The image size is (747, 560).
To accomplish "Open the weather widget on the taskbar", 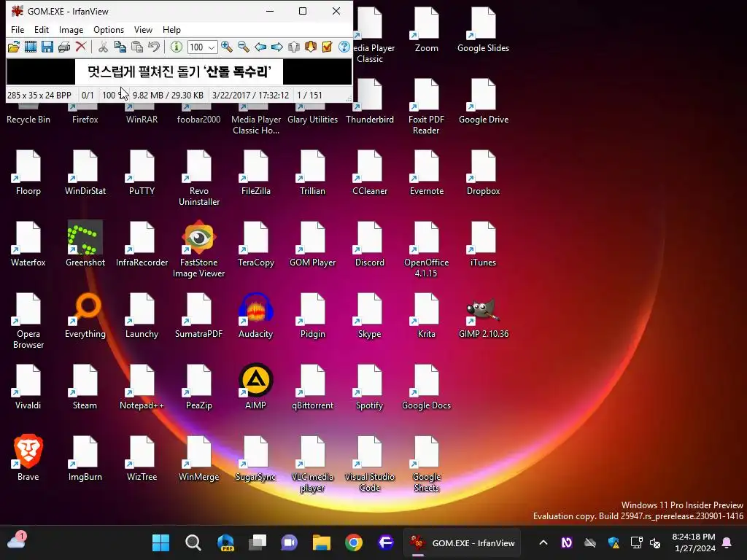I will coord(16,542).
